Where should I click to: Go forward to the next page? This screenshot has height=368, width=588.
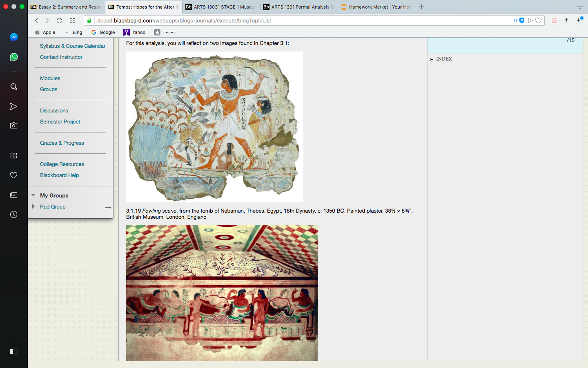tap(47, 20)
